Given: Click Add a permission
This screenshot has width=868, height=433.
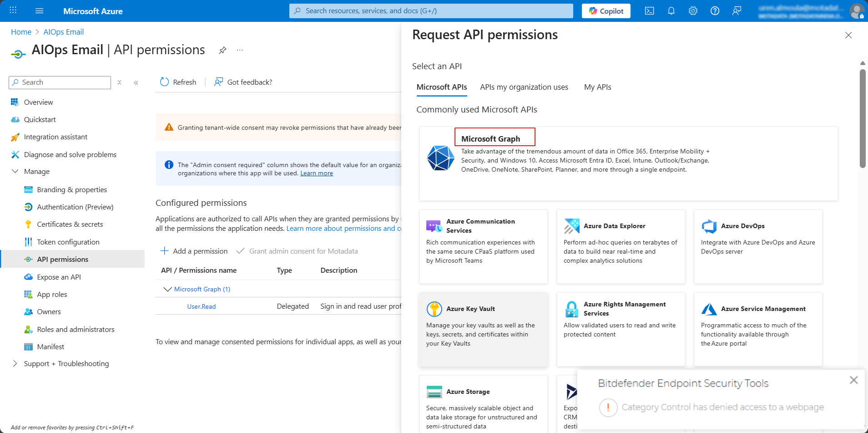Looking at the screenshot, I should click(194, 251).
